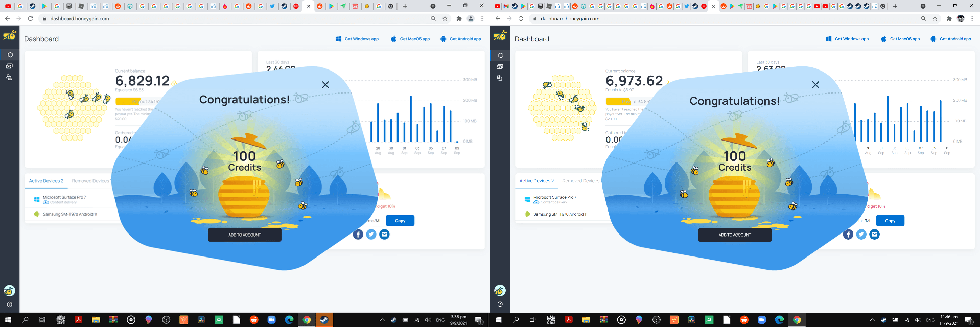Click the Honeygain bee logo in the right window

point(500,35)
